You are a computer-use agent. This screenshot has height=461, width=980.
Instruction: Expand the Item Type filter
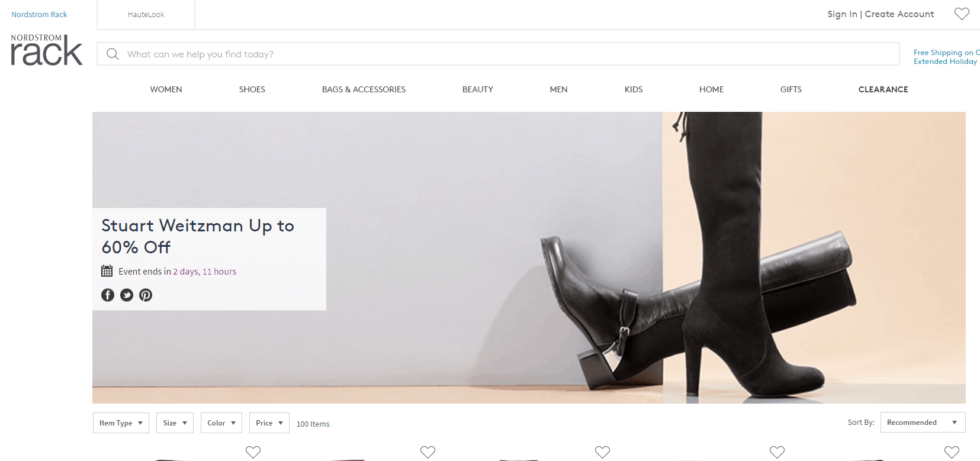(x=121, y=423)
